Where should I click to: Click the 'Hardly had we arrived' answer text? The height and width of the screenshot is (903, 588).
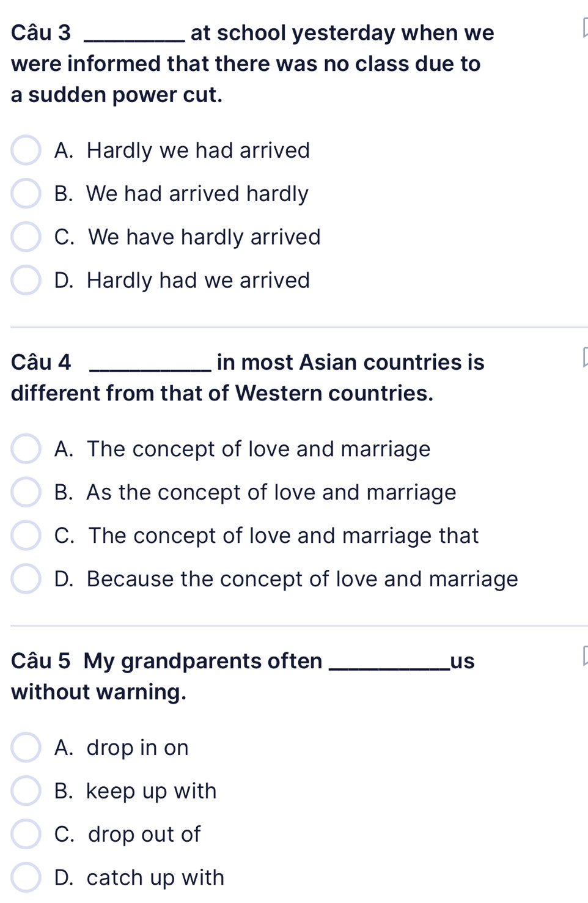[x=199, y=281]
